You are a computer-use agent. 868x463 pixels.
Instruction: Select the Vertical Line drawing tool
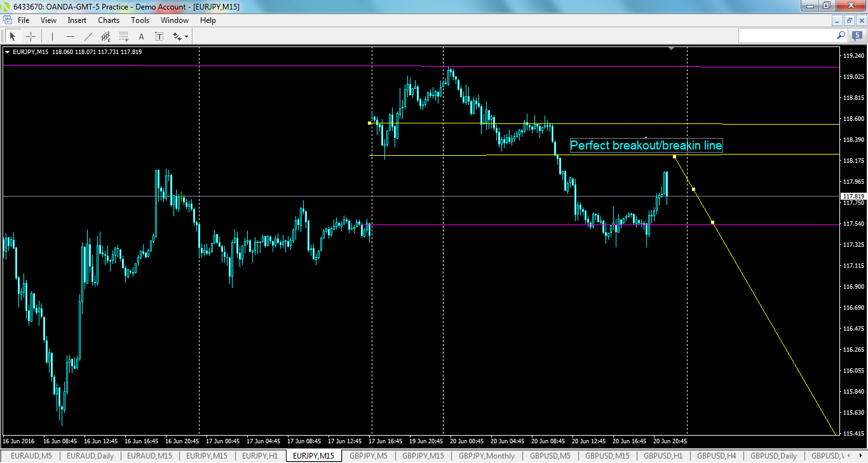[x=52, y=36]
